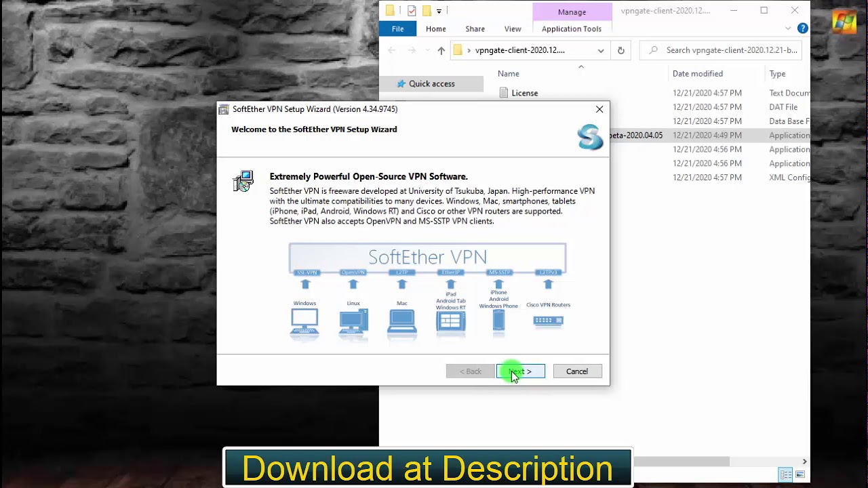Switch to the Share ribbon tab

point(475,28)
